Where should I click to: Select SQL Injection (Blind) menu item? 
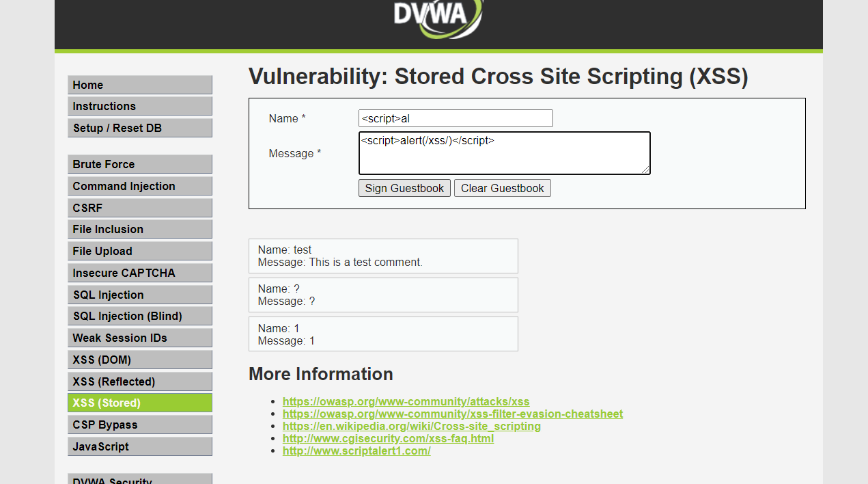(x=140, y=316)
